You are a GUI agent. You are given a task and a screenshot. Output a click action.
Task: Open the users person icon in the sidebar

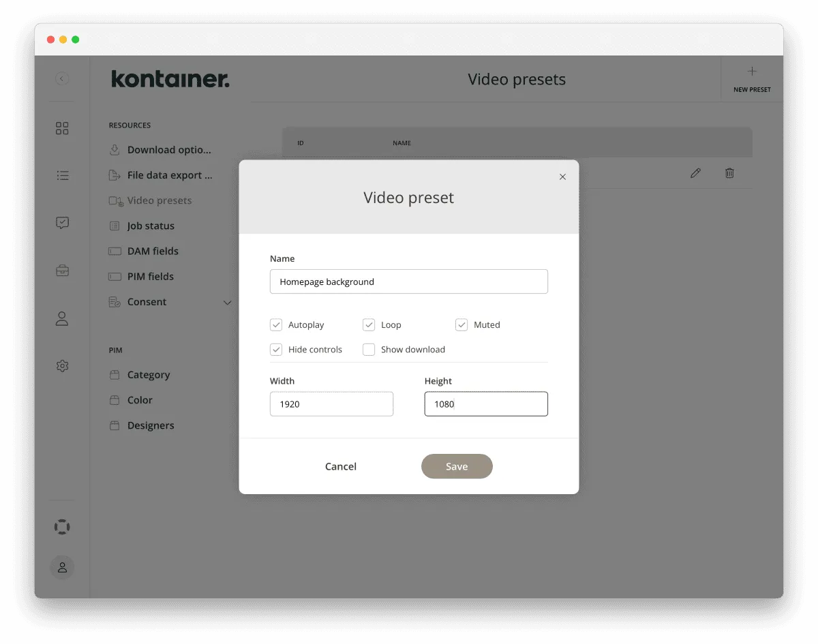pyautogui.click(x=62, y=318)
